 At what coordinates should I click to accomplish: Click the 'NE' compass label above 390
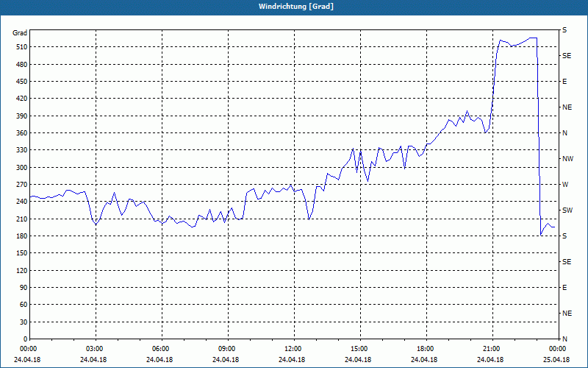pos(567,107)
